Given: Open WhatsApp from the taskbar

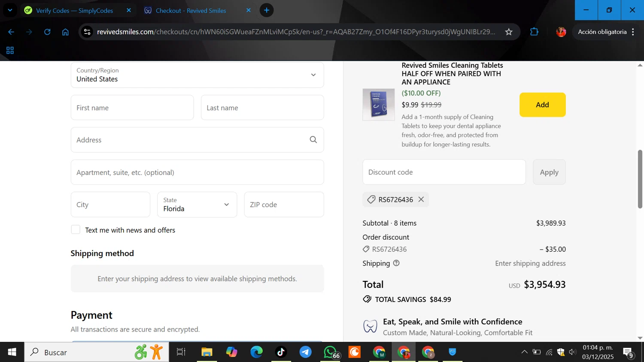Looking at the screenshot, I should [x=331, y=352].
